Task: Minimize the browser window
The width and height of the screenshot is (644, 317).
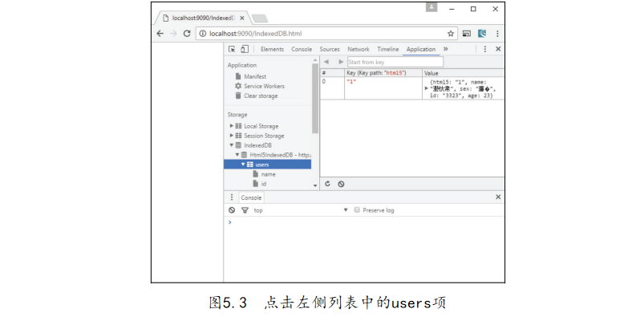Action: (x=452, y=9)
